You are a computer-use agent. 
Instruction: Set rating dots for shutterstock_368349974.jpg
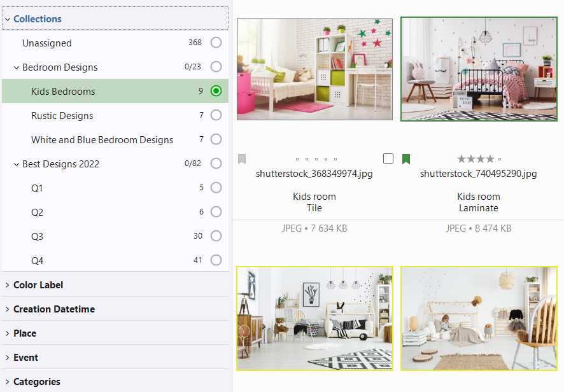(317, 159)
